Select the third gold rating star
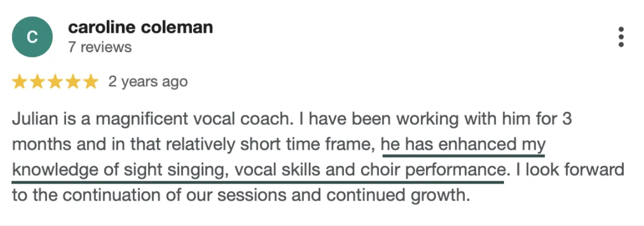This screenshot has width=644, height=226. pos(55,82)
